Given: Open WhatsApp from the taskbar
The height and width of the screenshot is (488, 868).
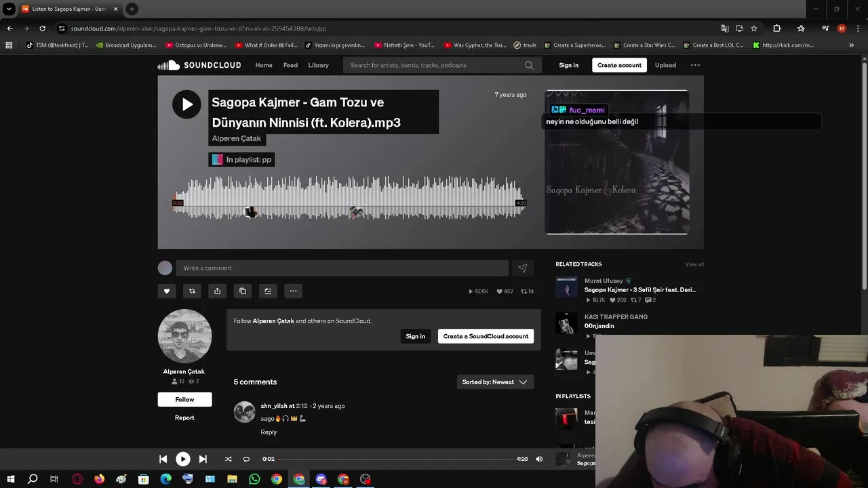Looking at the screenshot, I should click(254, 479).
